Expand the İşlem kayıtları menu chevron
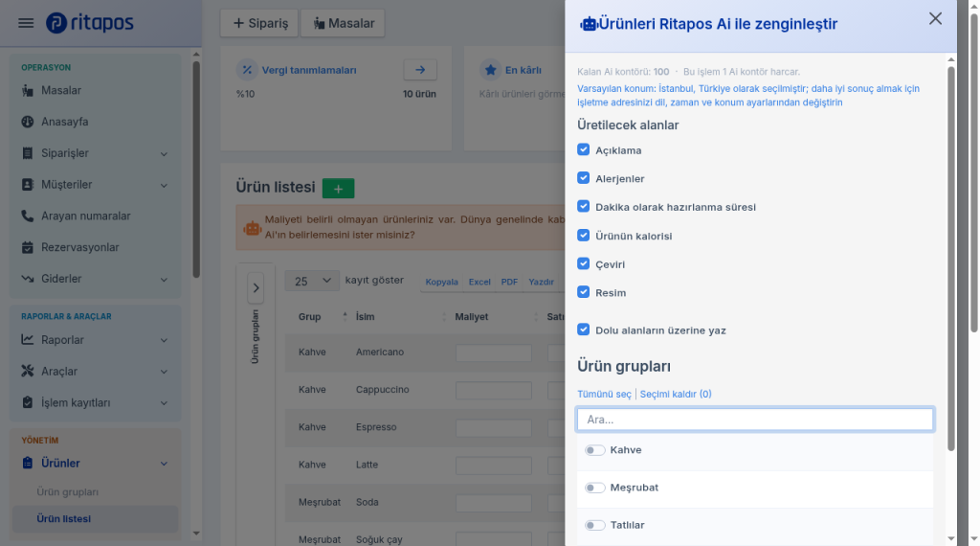 (164, 402)
